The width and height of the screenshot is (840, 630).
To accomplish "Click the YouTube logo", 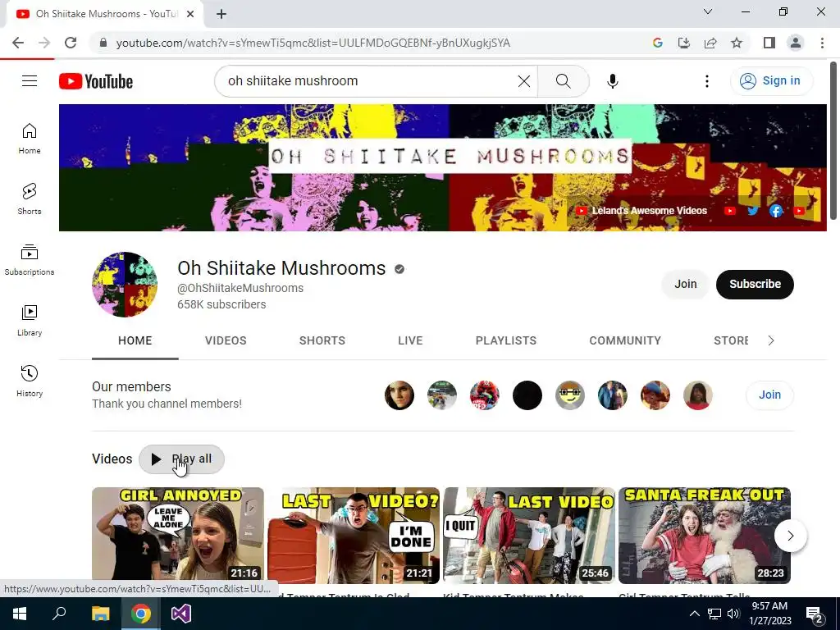I will (96, 81).
